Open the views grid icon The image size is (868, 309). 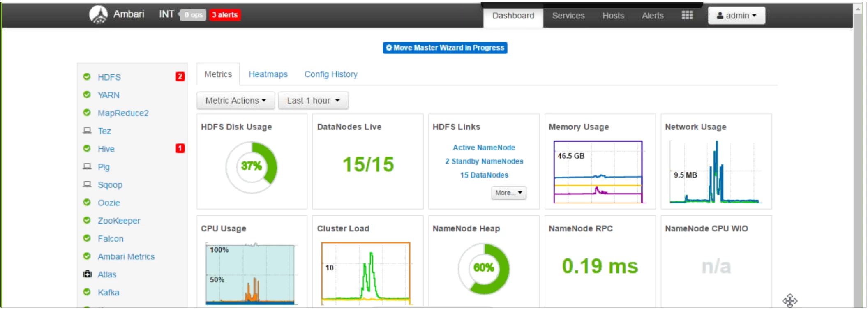[687, 15]
